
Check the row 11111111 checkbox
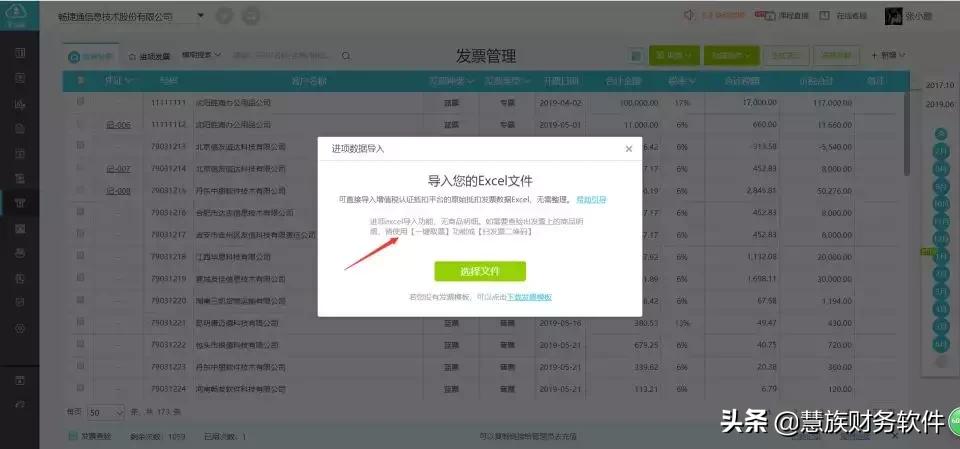pyautogui.click(x=80, y=102)
